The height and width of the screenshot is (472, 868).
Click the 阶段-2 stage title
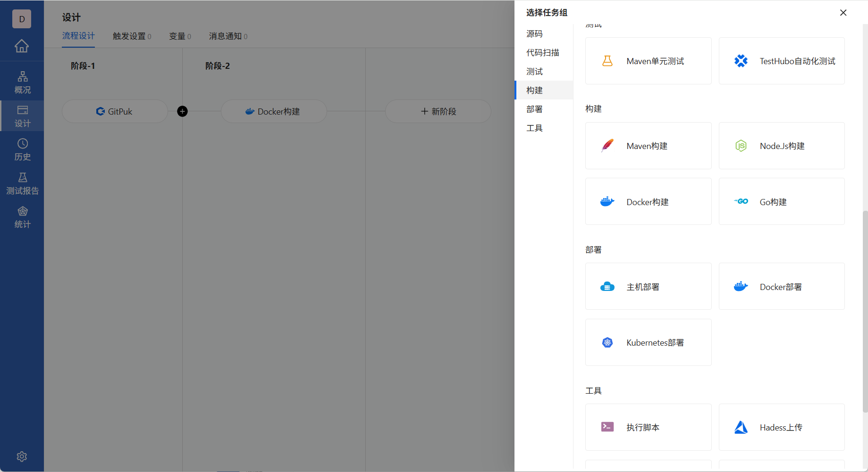[218, 66]
